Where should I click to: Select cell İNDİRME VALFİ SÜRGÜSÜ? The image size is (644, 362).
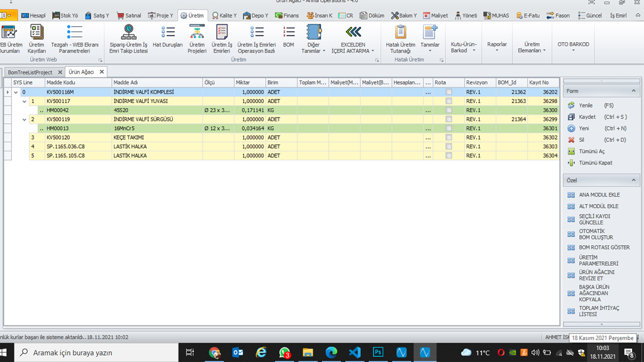(x=157, y=119)
